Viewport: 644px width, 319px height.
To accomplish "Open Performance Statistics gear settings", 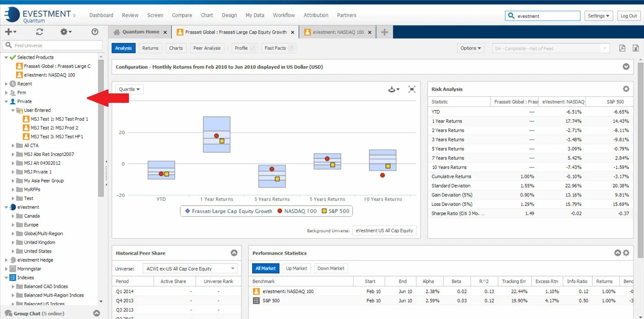I will (x=626, y=253).
